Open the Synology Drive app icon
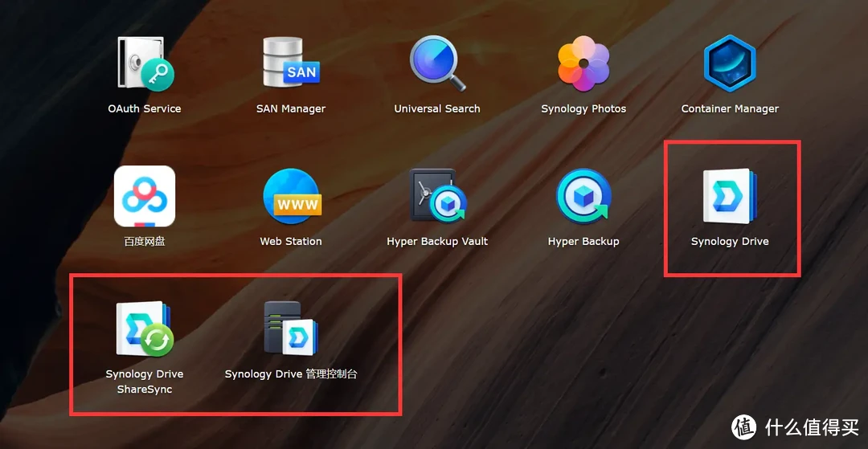Viewport: 868px width, 449px height. coord(730,196)
